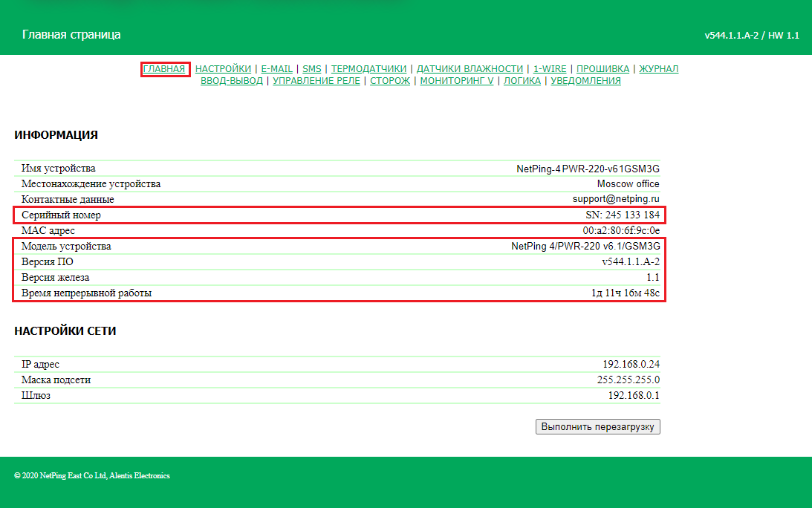Click gateway value 192.168.0.1
Image resolution: width=812 pixels, height=508 pixels.
click(x=634, y=395)
